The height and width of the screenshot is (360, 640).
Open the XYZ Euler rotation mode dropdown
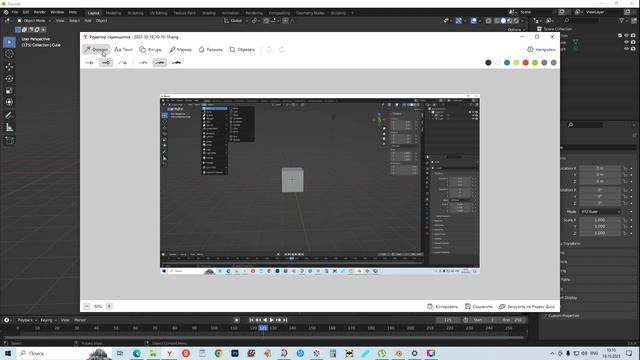600,211
